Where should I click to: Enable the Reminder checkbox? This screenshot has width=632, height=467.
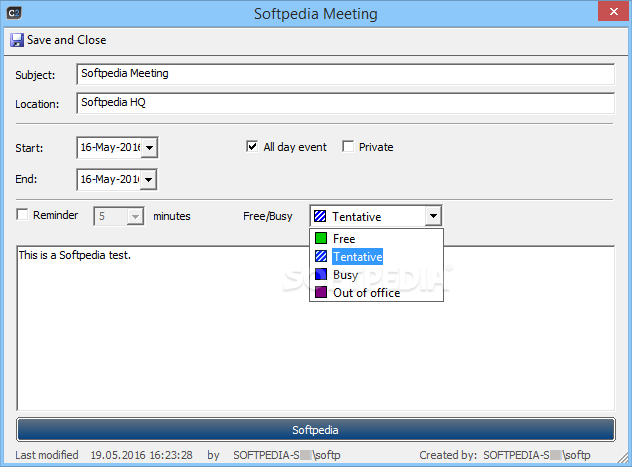click(22, 214)
